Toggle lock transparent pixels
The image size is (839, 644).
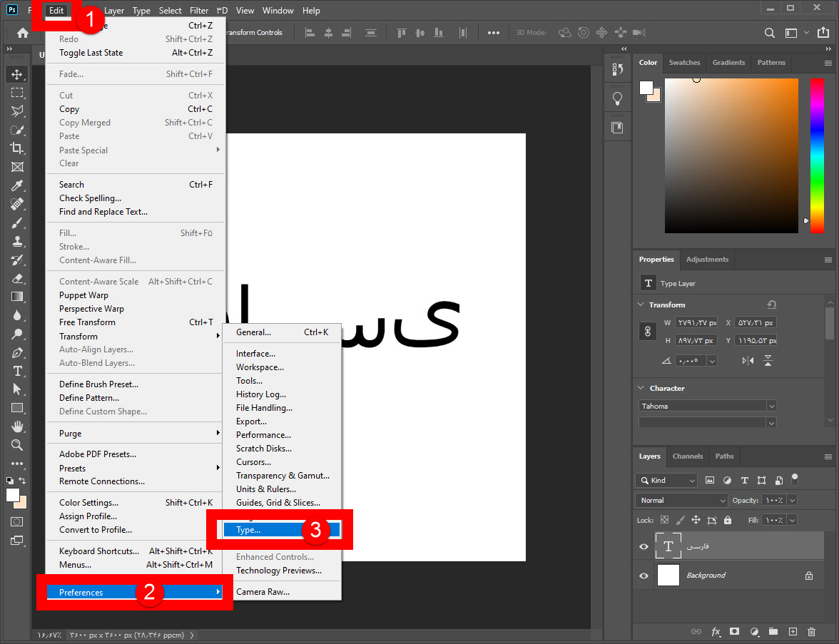pos(665,520)
